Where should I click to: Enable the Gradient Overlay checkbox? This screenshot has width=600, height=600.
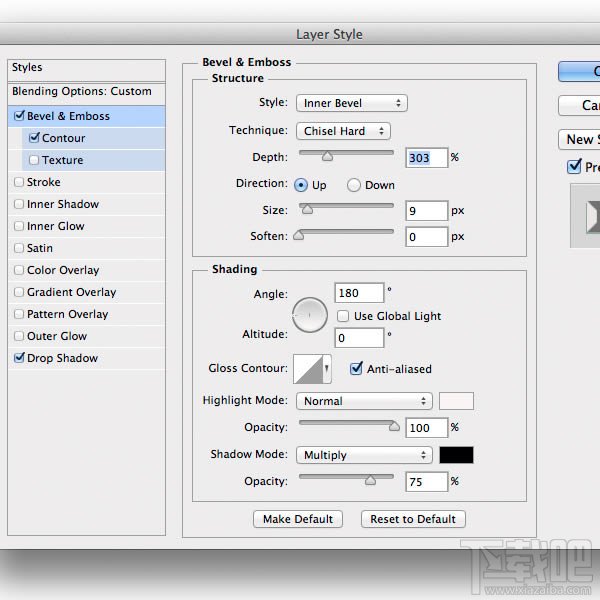19,292
